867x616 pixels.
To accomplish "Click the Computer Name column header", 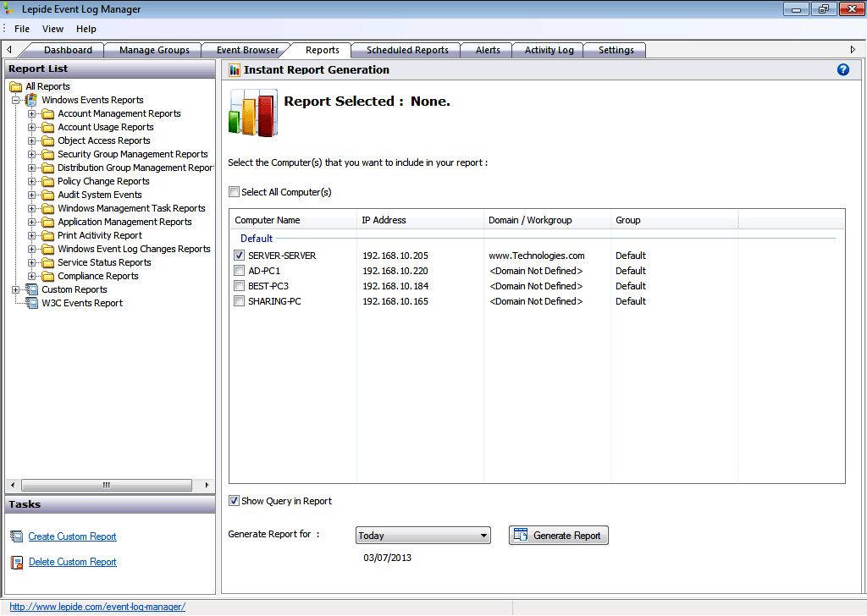I will (x=293, y=220).
